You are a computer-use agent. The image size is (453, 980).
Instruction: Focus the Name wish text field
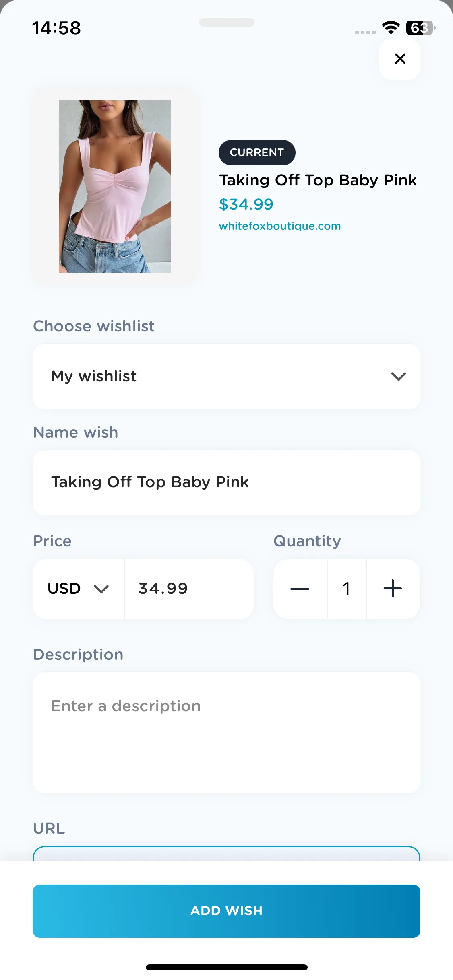tap(226, 482)
